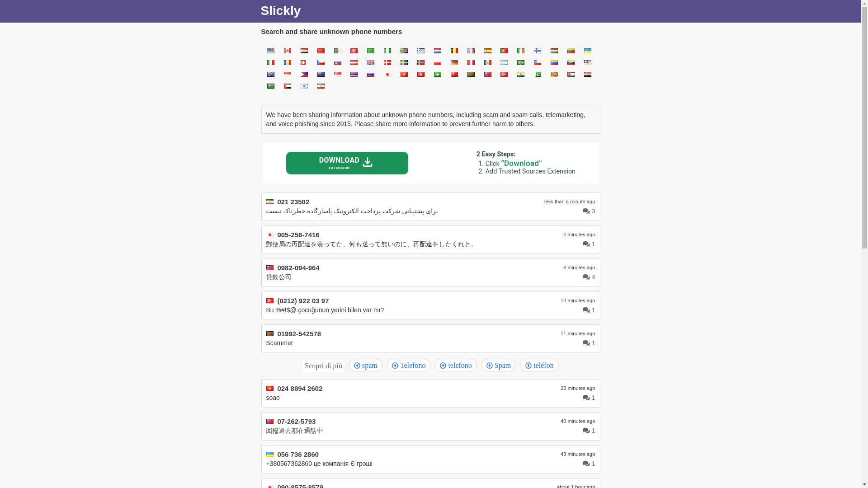This screenshot has height=488, width=868.
Task: Choose the Colombia flag icon
Action: pos(554,62)
